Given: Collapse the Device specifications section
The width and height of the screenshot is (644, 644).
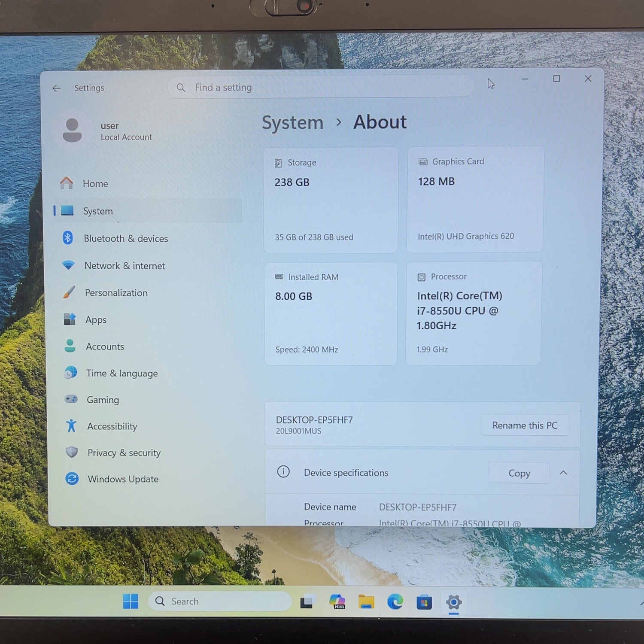Looking at the screenshot, I should tap(563, 473).
